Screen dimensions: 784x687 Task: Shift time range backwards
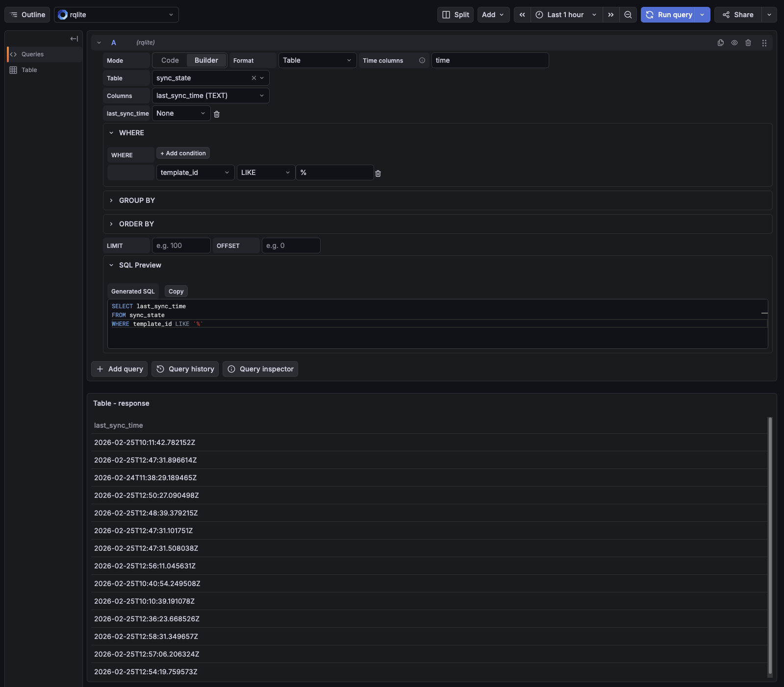pos(522,15)
